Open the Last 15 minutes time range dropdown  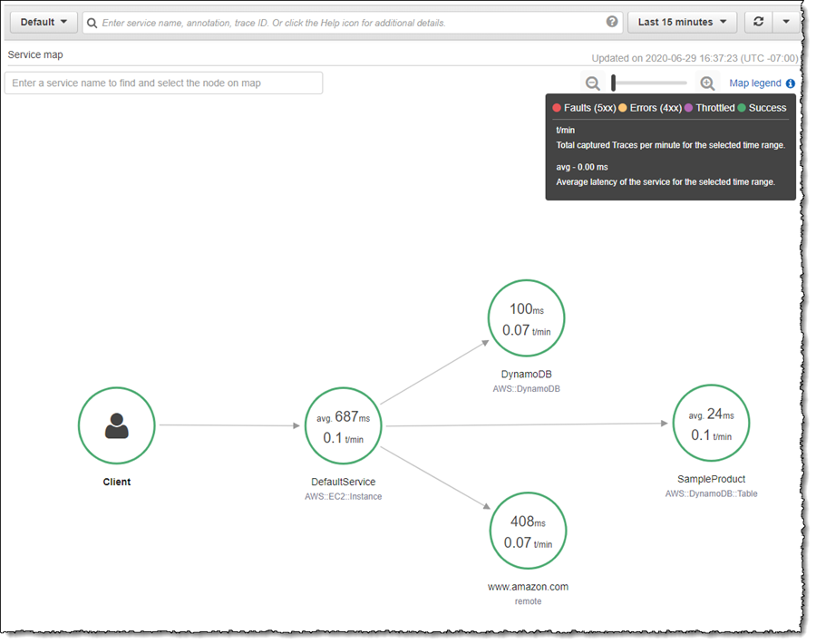(682, 23)
